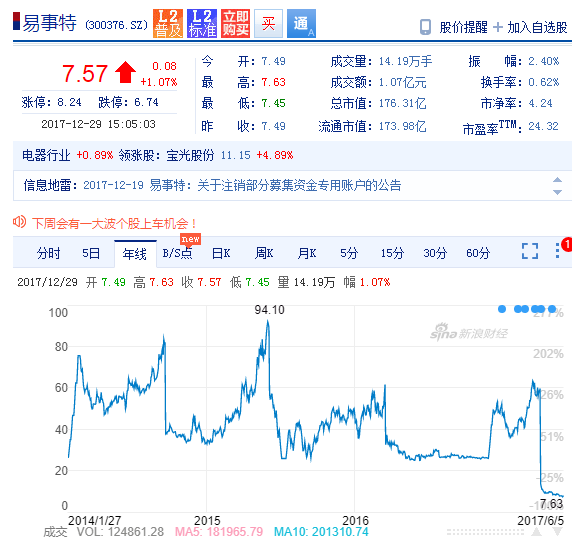
Task: Click the blue 通 A icon
Action: point(301,23)
